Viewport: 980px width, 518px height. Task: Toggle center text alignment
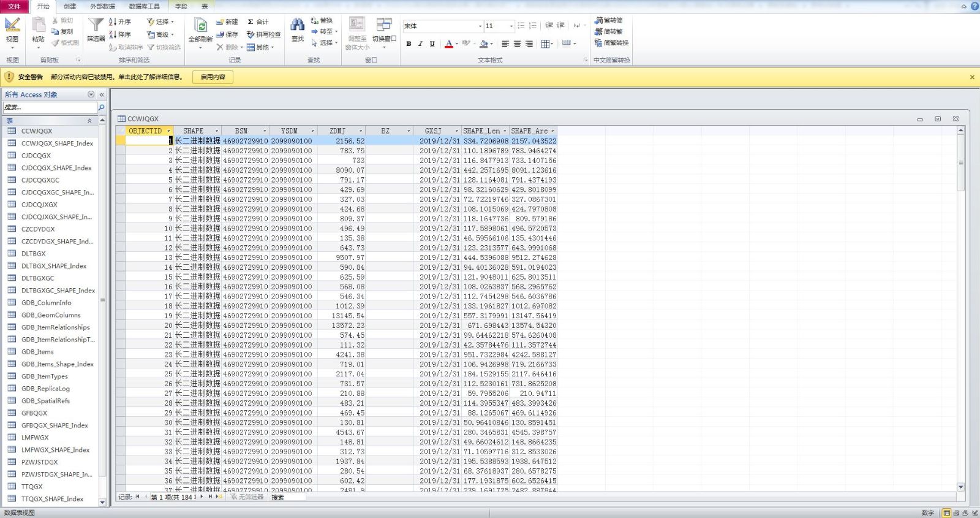(518, 44)
